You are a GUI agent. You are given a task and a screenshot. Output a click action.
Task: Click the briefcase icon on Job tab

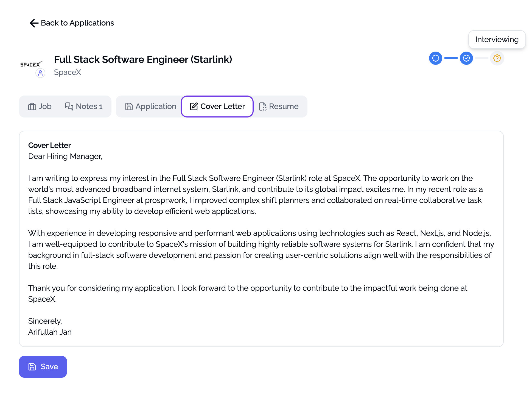point(32,107)
